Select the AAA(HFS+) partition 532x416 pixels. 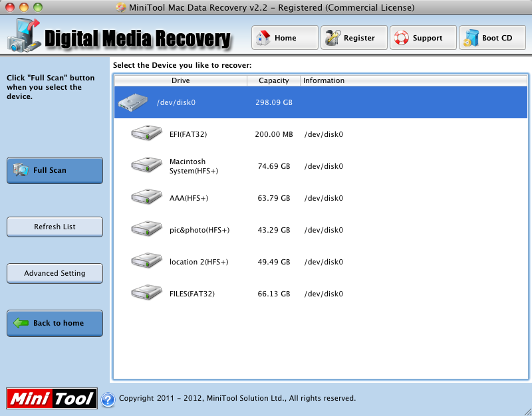(x=189, y=198)
